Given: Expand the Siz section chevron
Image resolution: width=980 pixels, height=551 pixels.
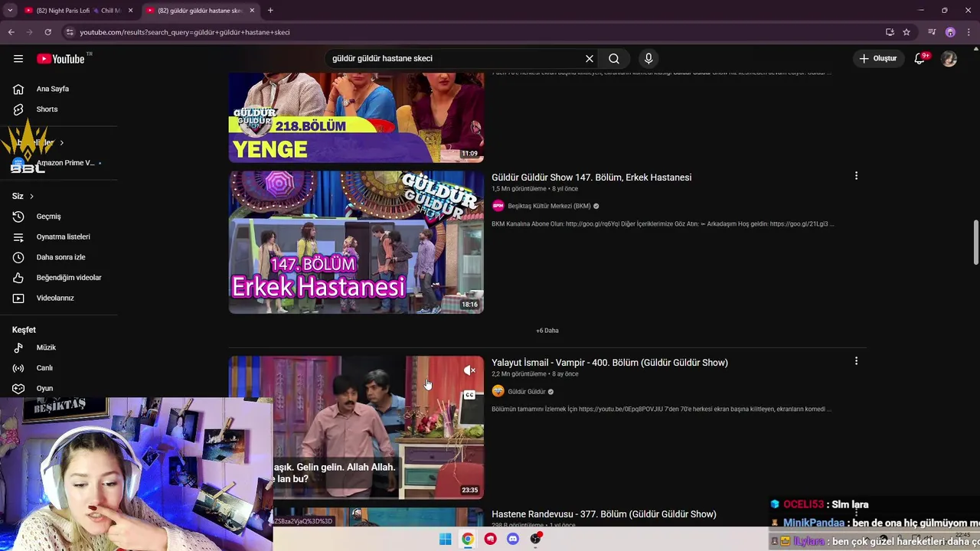Looking at the screenshot, I should (x=31, y=197).
